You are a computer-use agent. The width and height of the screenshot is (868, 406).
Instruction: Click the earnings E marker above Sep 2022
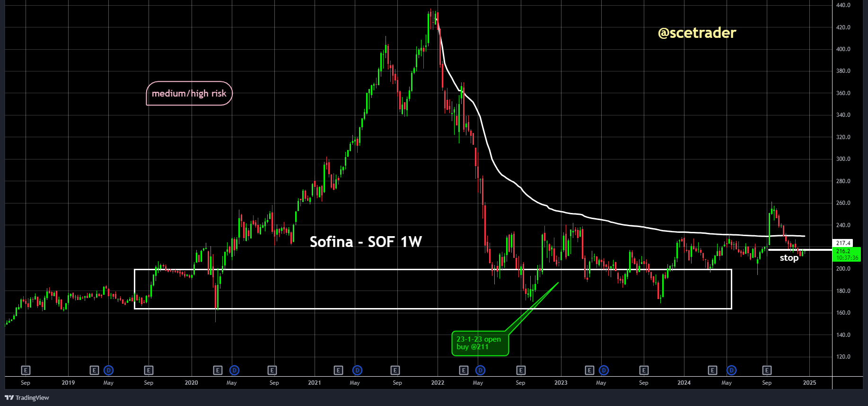(x=521, y=370)
